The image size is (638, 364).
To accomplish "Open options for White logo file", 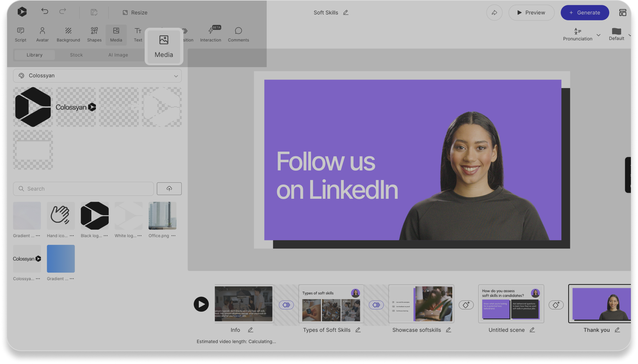I will point(139,236).
